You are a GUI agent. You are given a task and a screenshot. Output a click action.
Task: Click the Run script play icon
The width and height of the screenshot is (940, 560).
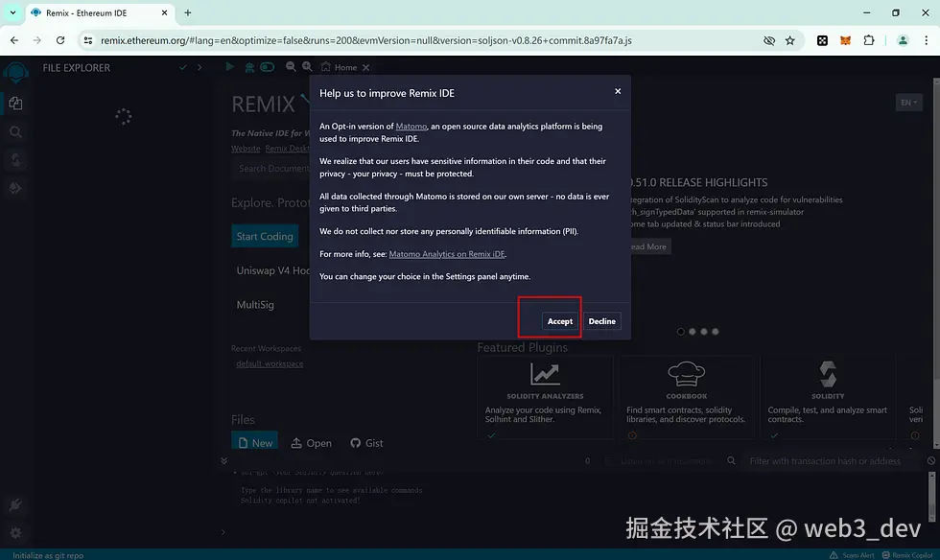229,67
